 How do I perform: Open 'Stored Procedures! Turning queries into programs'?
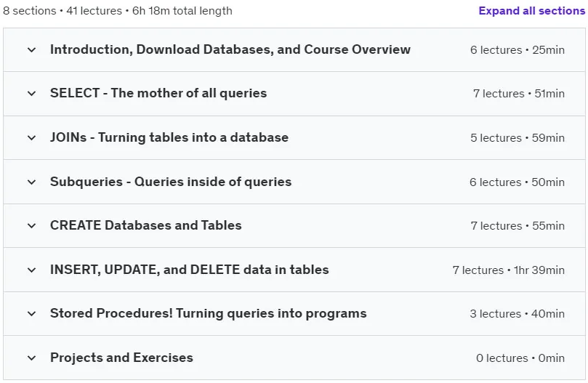pyautogui.click(x=209, y=313)
